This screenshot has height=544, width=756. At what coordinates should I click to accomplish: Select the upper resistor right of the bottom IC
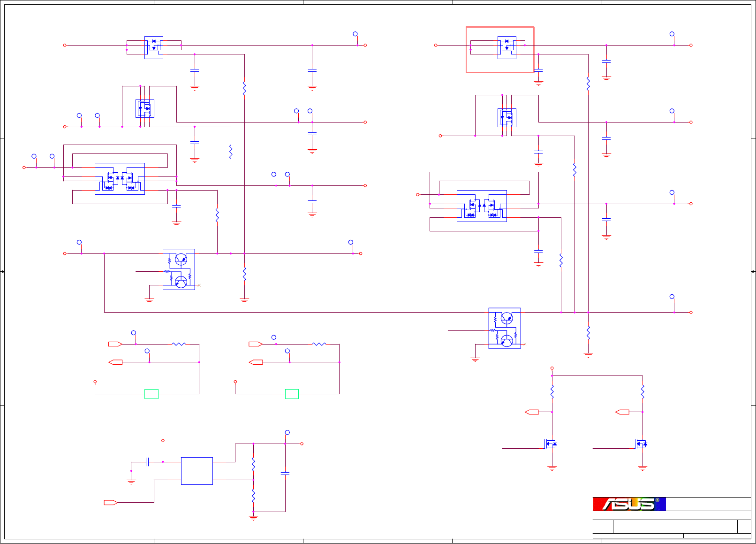pos(253,464)
